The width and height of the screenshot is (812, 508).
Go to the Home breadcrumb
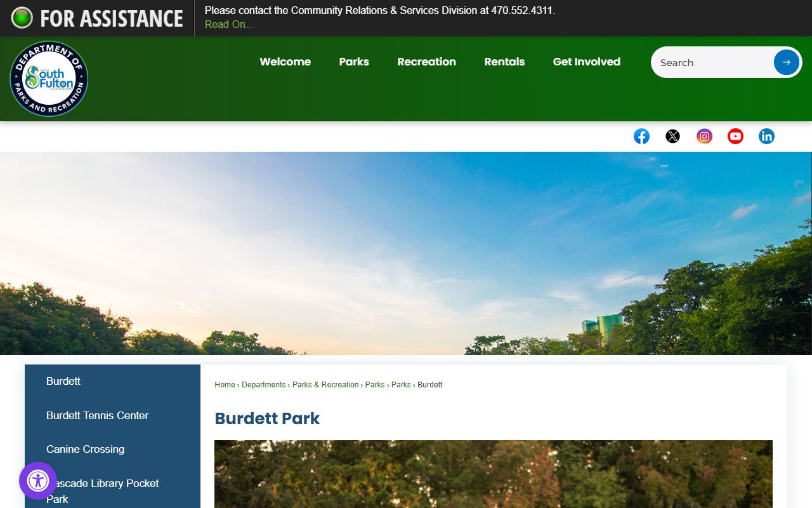point(225,385)
